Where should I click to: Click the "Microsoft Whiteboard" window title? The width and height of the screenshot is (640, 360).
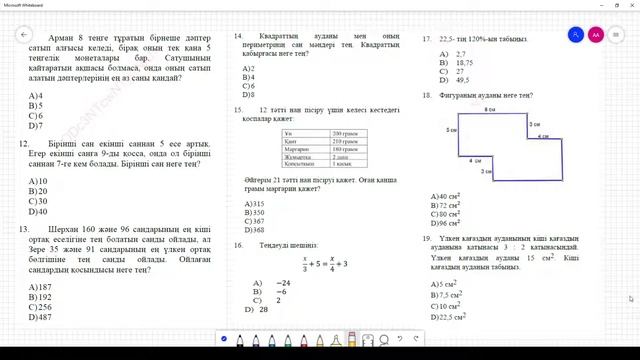click(x=23, y=5)
